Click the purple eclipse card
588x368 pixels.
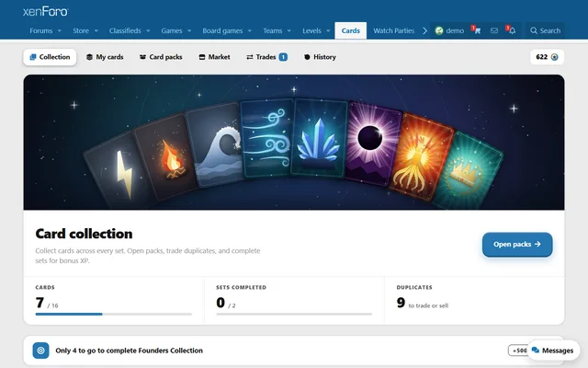(x=372, y=144)
